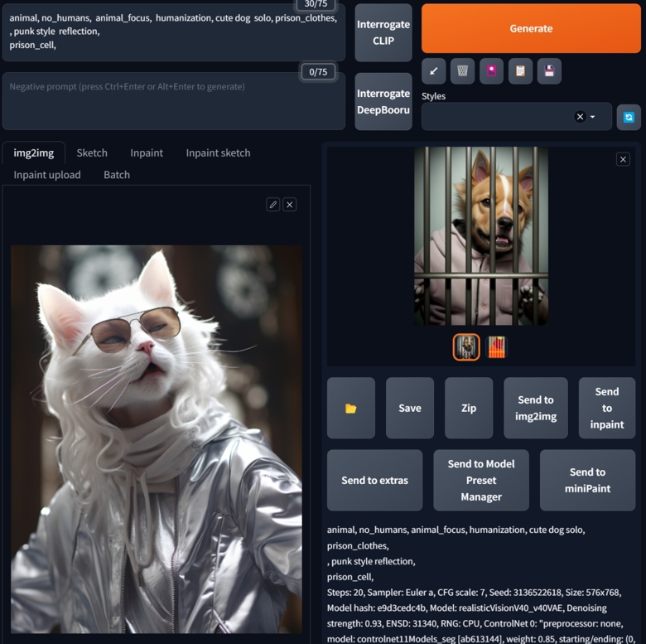This screenshot has height=644, width=646.
Task: Click the generated dog in prison image
Action: [481, 236]
